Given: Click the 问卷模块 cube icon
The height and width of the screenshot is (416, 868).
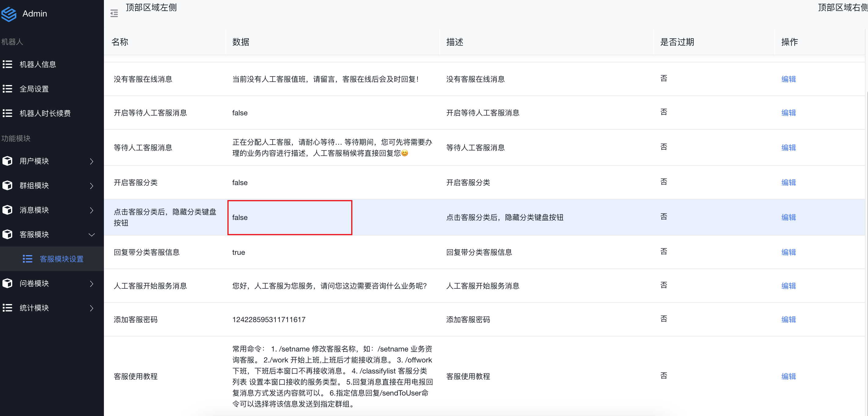Looking at the screenshot, I should [7, 284].
